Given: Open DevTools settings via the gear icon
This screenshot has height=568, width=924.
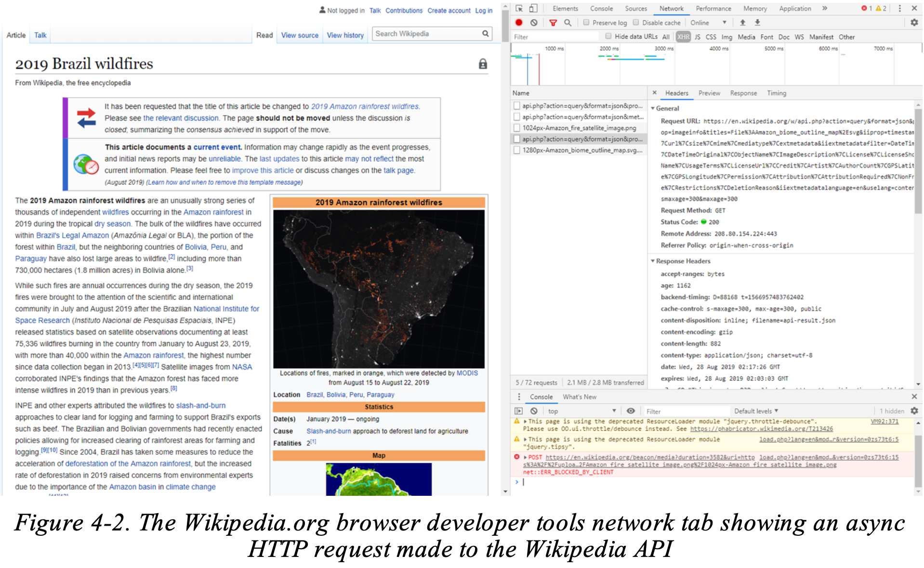Looking at the screenshot, I should coord(914,22).
